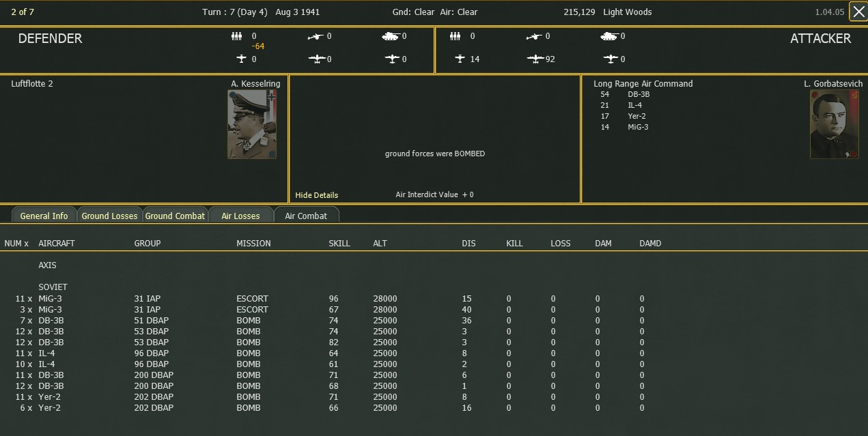Click the DIS value 40
The image size is (868, 436).
(x=467, y=310)
